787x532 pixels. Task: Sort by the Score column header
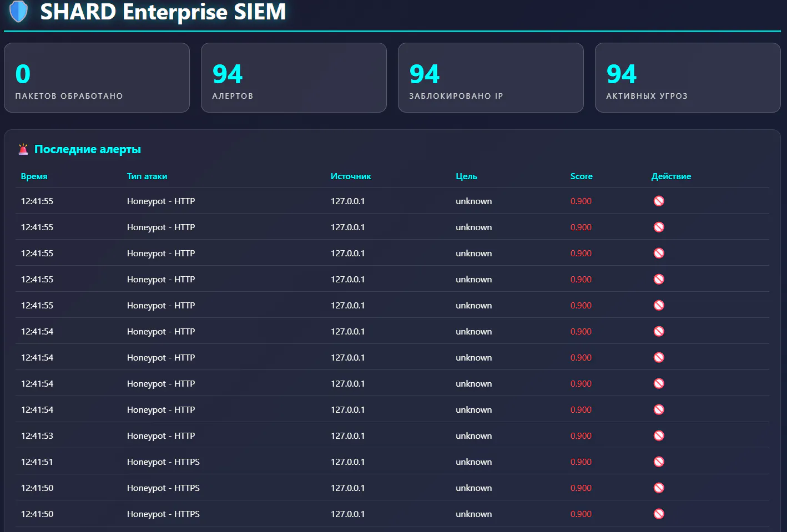pyautogui.click(x=581, y=176)
